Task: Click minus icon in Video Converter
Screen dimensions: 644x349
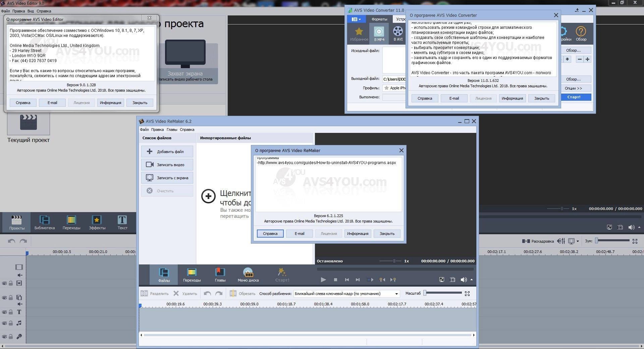Action: 580,59
